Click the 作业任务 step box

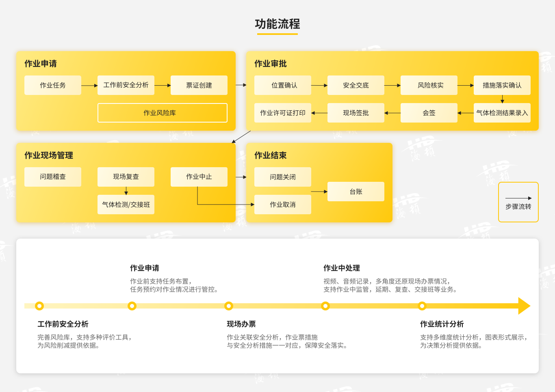click(x=53, y=85)
